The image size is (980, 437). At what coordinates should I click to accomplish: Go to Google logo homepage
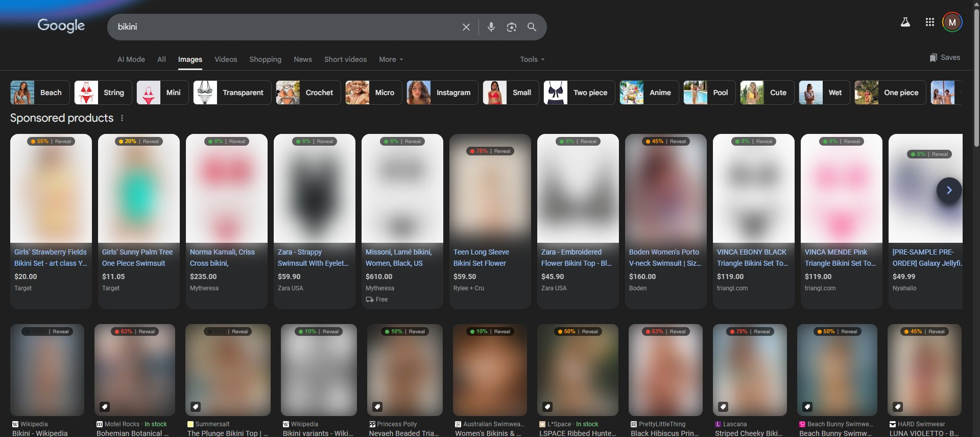coord(61,26)
